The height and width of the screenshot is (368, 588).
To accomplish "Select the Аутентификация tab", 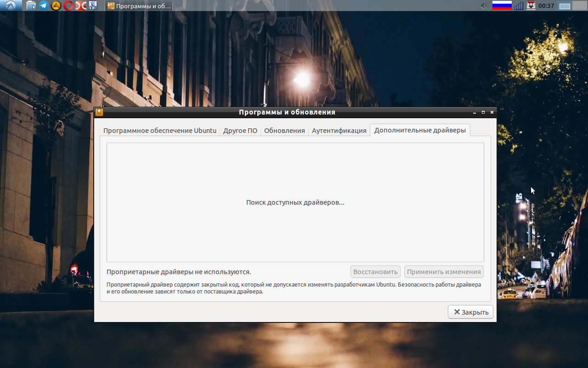I will tap(339, 130).
